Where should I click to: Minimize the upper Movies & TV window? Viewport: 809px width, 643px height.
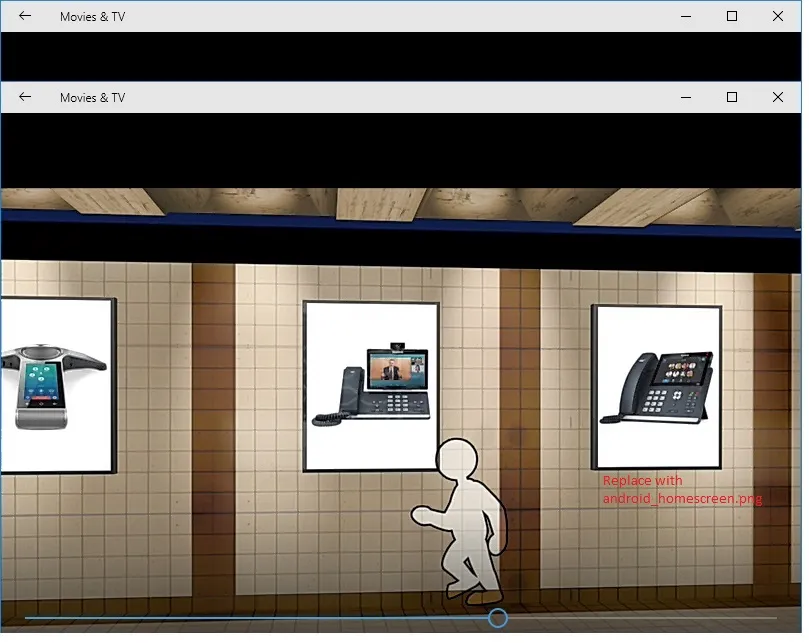click(x=686, y=16)
